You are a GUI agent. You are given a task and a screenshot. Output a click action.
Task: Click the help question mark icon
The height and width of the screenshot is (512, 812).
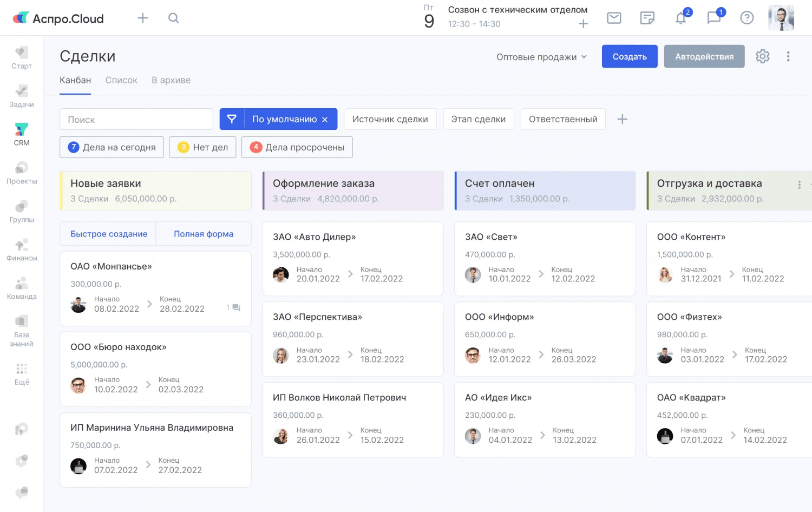(x=747, y=18)
